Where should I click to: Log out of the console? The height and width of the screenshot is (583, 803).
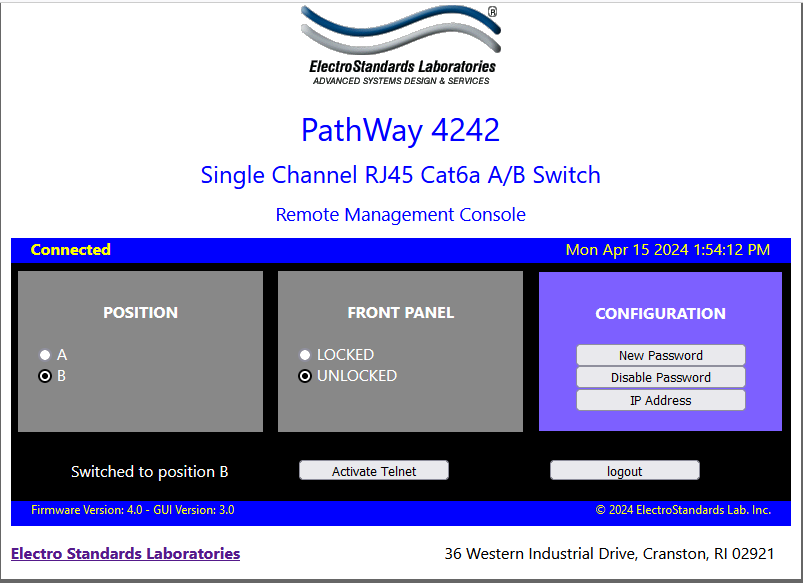(625, 471)
